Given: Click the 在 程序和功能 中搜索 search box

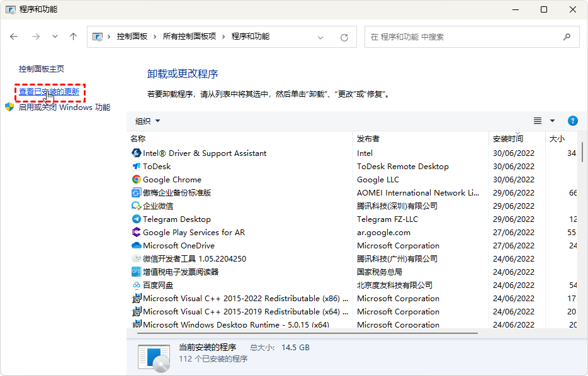Looking at the screenshot, I should 466,37.
